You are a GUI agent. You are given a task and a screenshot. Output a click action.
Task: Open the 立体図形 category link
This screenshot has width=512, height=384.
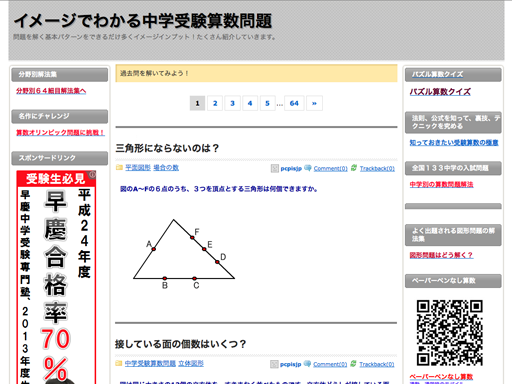(x=191, y=363)
